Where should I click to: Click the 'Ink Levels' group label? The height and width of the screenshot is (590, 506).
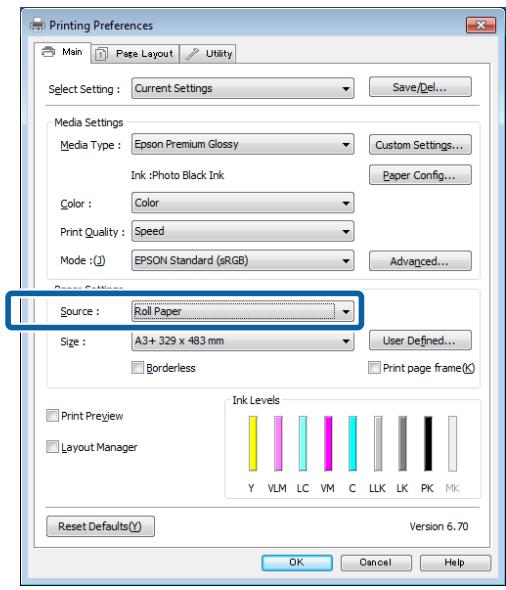pyautogui.click(x=256, y=400)
